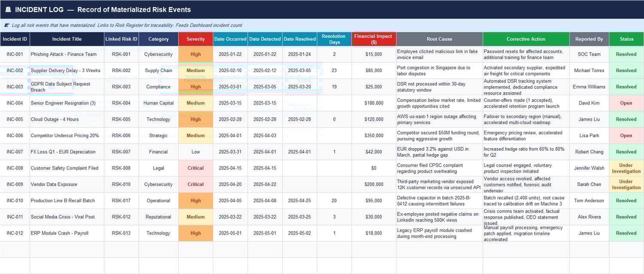Select the Severity column header

[195, 39]
